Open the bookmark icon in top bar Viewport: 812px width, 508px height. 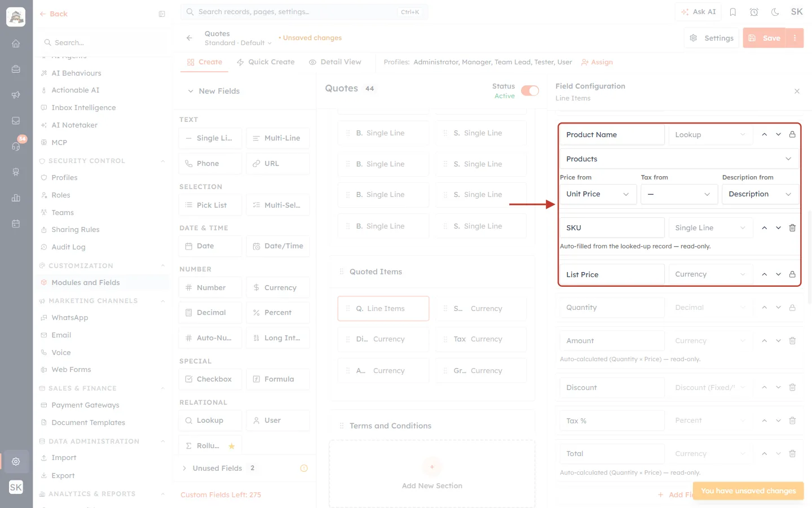point(733,12)
